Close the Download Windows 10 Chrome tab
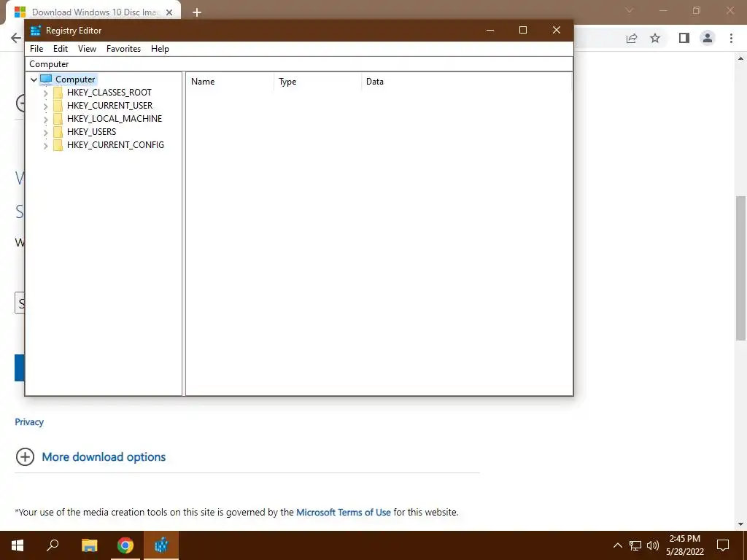This screenshot has height=560, width=747. pyautogui.click(x=169, y=12)
